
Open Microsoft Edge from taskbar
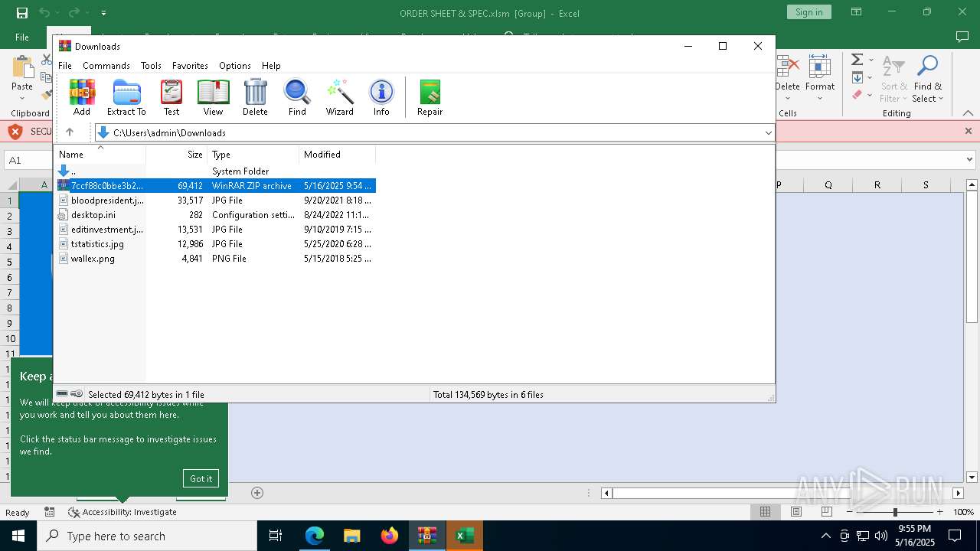315,536
